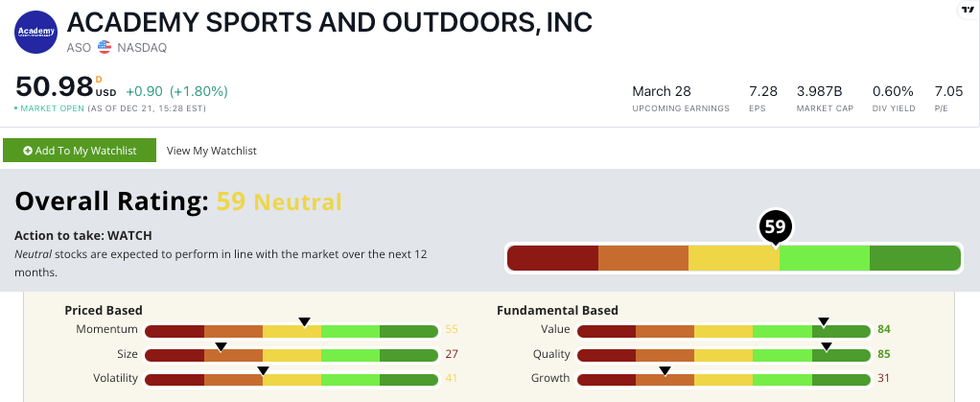Screen dimensions: 980x402
Task: Click the Quality score 85
Action: coord(884,354)
